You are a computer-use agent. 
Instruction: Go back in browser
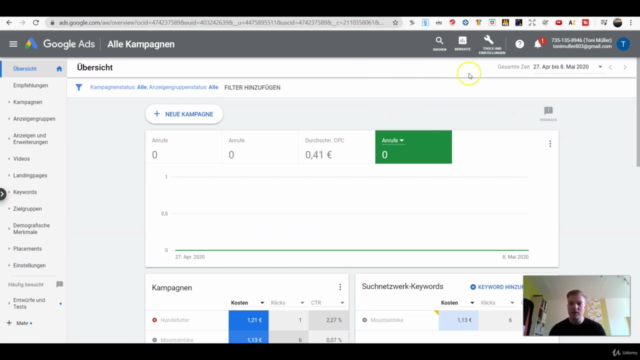9,22
